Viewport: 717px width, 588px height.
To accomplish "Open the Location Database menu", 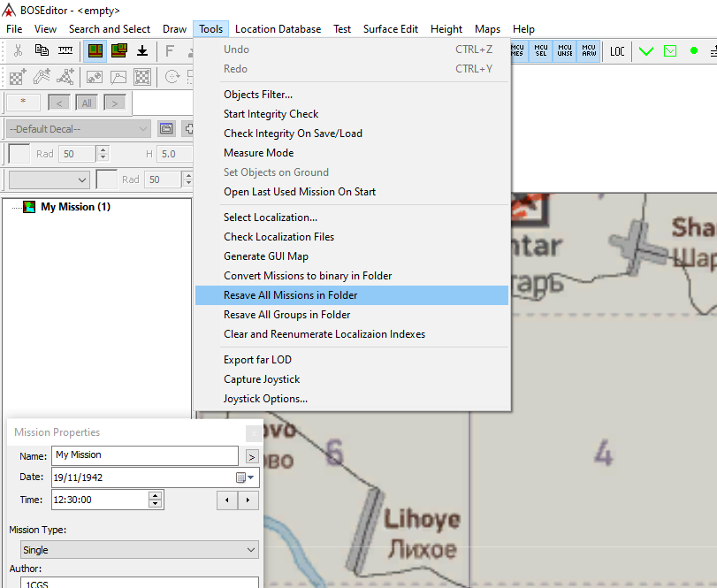I will [278, 29].
